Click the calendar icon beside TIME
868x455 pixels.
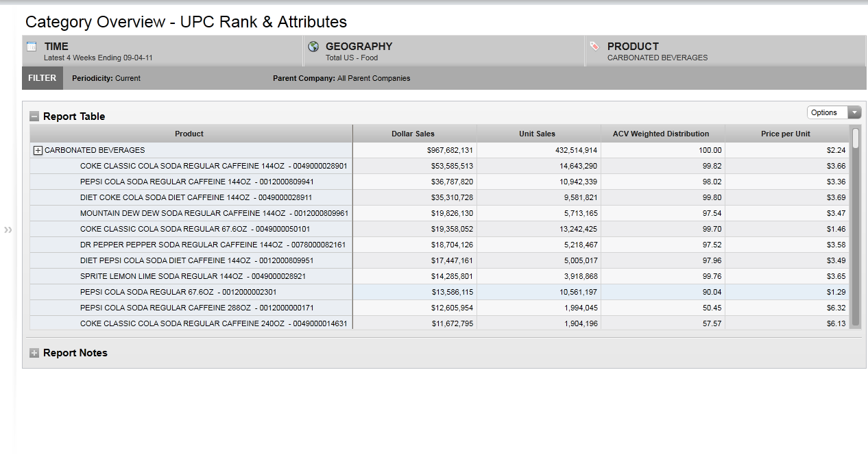click(x=31, y=47)
